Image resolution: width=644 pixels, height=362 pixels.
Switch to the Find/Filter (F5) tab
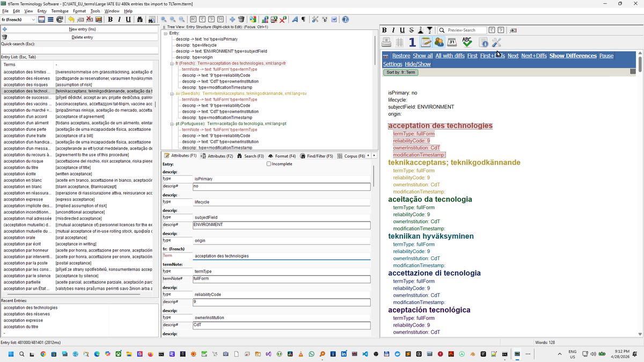pos(317,156)
